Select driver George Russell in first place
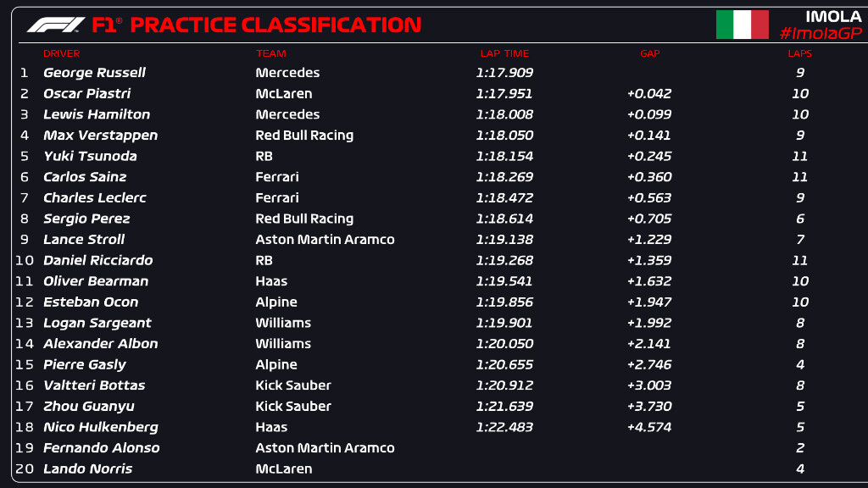 [x=94, y=73]
